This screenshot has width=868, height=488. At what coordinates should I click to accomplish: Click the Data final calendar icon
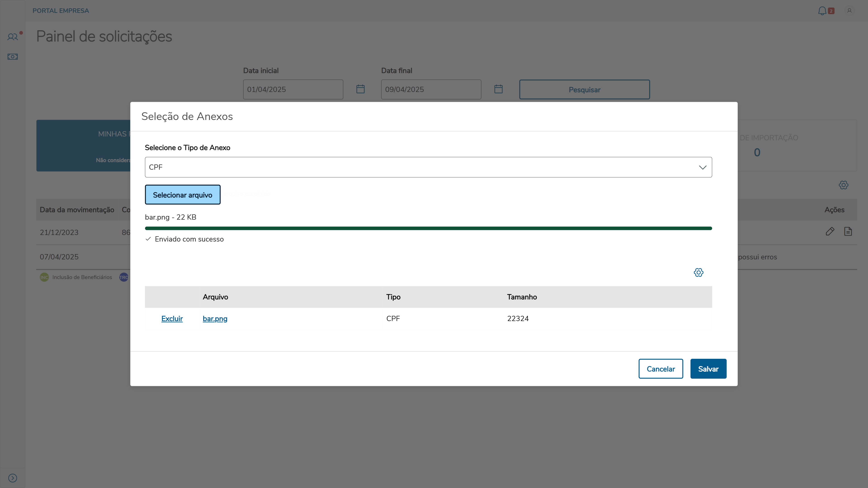coord(498,89)
